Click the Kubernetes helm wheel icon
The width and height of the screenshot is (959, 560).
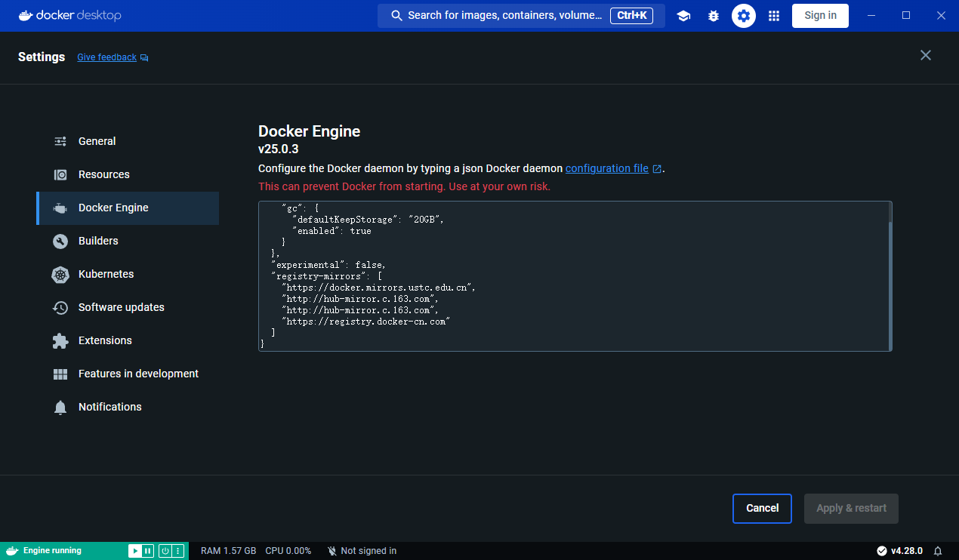(60, 274)
